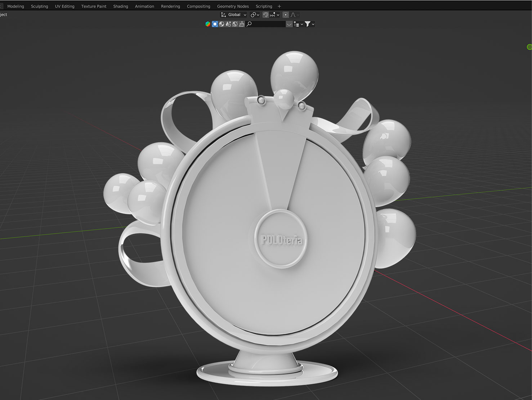The image size is (532, 400).
Task: Switch to the Shading workspace tab
Action: tap(120, 6)
